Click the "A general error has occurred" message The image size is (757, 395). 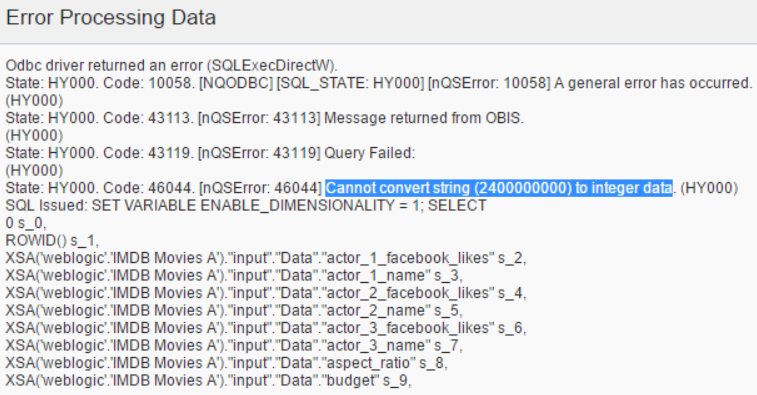[x=653, y=83]
